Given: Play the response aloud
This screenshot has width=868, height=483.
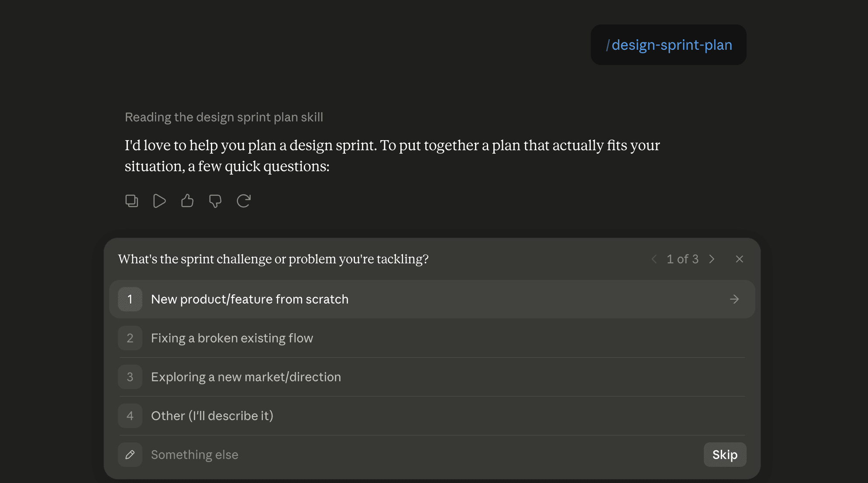Looking at the screenshot, I should coord(159,201).
